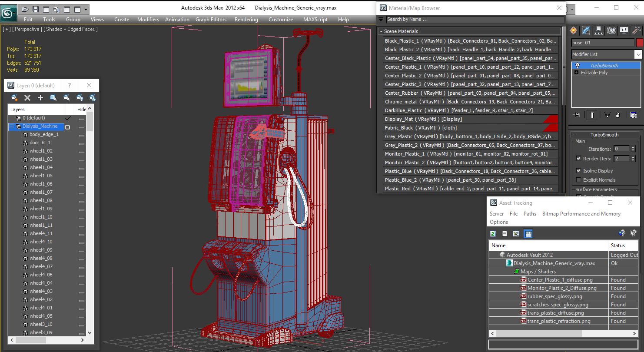The width and height of the screenshot is (644, 352).
Task: Open the Rendering menu
Action: pos(246,19)
